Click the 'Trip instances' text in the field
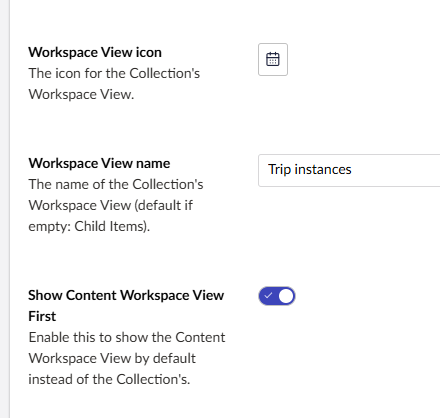 pyautogui.click(x=310, y=170)
